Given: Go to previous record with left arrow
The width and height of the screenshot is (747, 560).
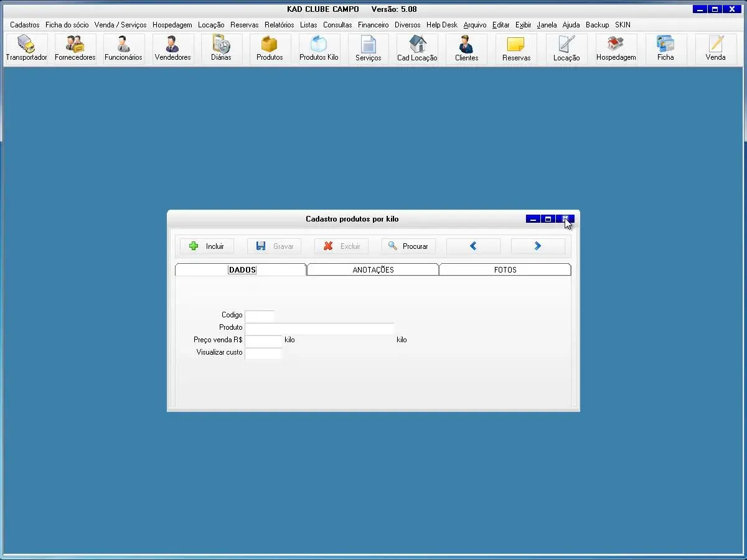Looking at the screenshot, I should (473, 246).
